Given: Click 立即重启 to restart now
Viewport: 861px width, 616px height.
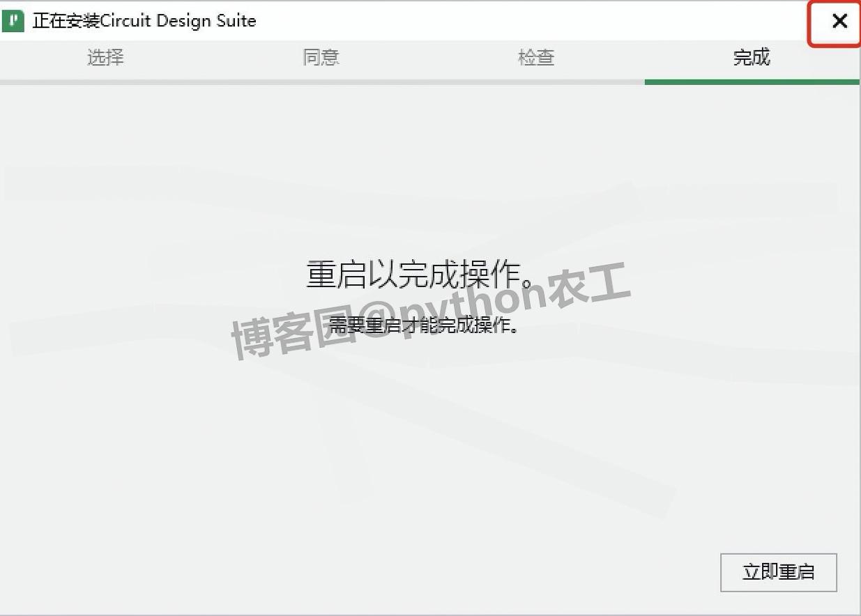Looking at the screenshot, I should pos(778,572).
